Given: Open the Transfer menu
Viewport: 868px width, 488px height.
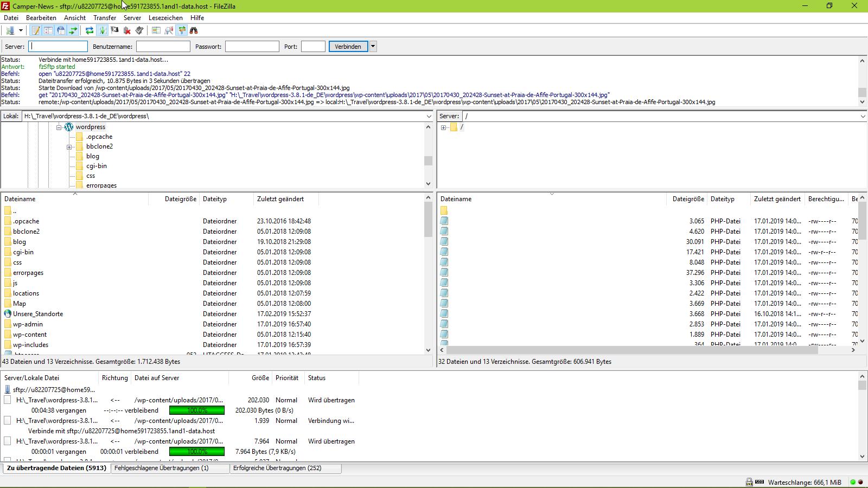Looking at the screenshot, I should pyautogui.click(x=105, y=18).
